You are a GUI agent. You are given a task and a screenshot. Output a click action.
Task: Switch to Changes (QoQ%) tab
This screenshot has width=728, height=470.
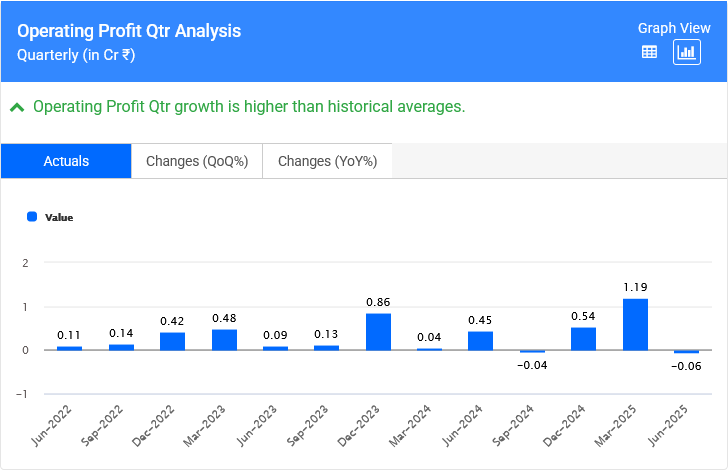(197, 161)
